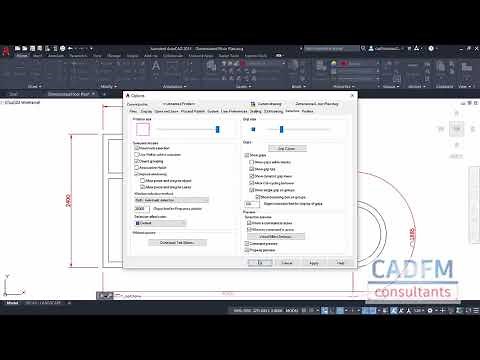Click the workspace switching gear in status bar

click(x=430, y=310)
